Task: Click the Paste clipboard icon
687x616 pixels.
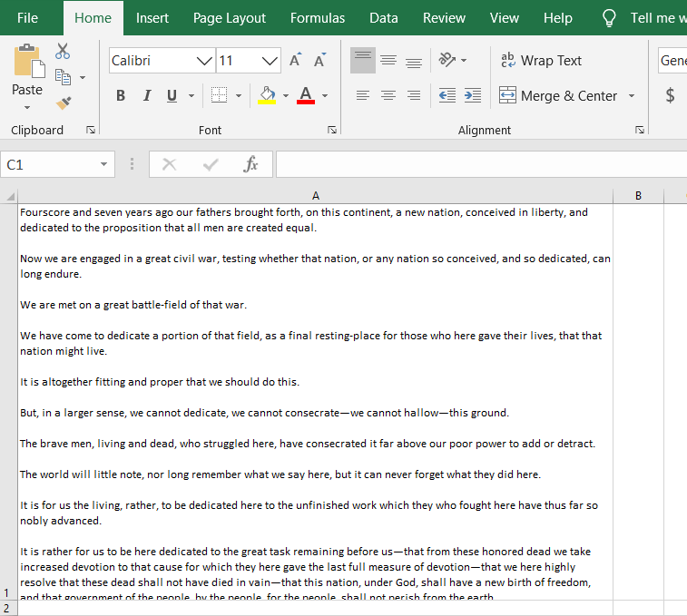Action: (x=29, y=62)
